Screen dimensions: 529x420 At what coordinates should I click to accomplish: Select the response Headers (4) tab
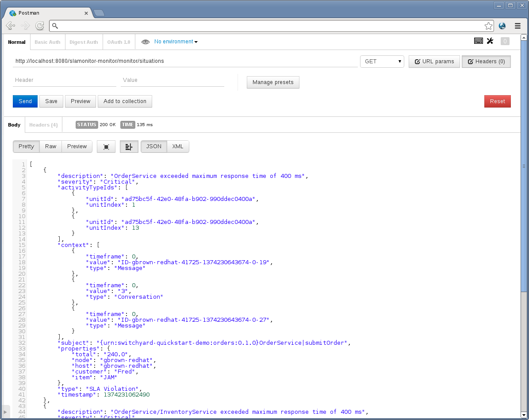43,124
